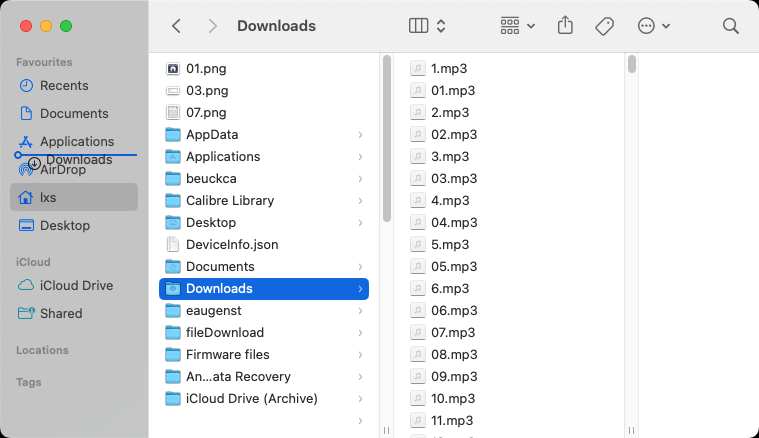Select Calibre Library folder icon
Screen dimensions: 759x438
coord(173,200)
